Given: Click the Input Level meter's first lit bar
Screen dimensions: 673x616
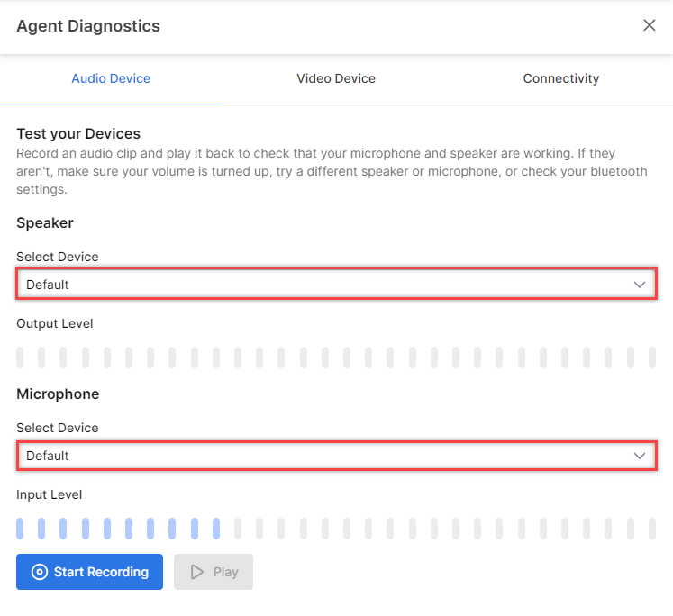Looking at the screenshot, I should tap(20, 529).
